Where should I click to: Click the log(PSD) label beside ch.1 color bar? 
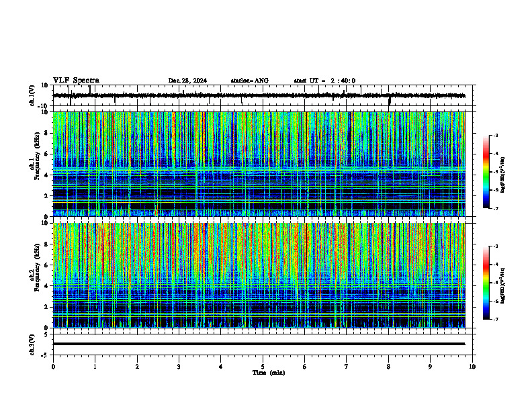pyautogui.click(x=503, y=175)
